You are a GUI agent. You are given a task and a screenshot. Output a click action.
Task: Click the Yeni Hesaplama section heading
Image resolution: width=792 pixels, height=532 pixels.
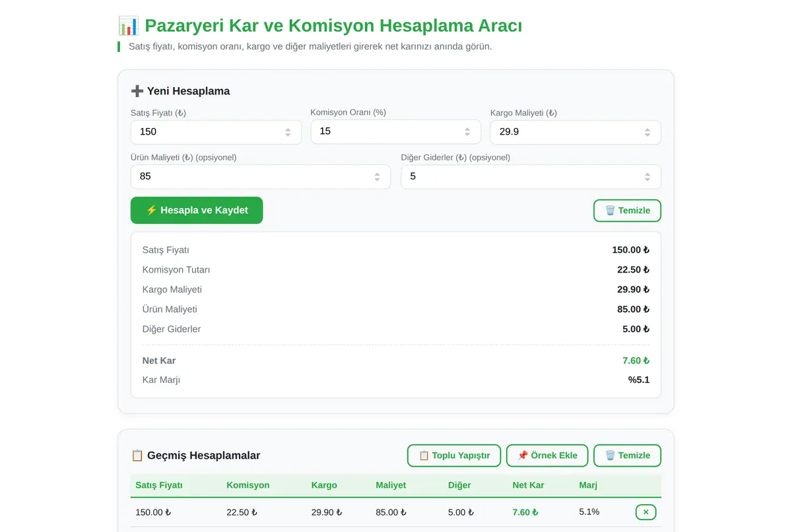point(188,91)
